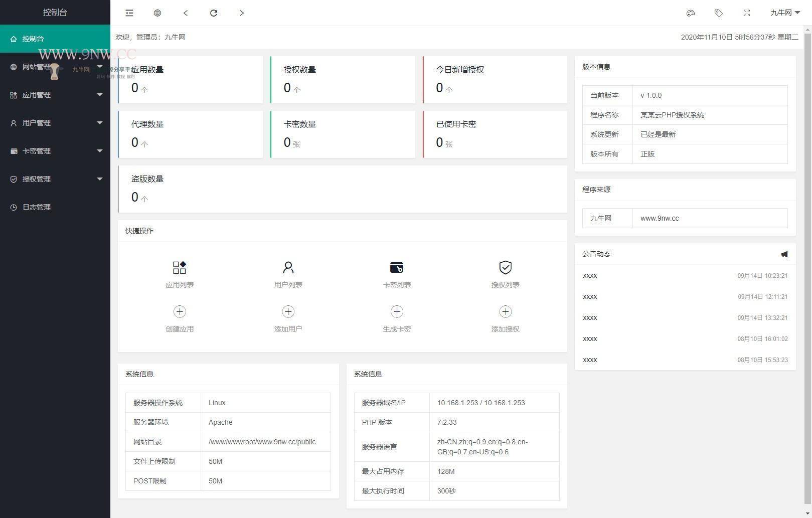Open 卡密列表 quick action icon

pos(397,267)
